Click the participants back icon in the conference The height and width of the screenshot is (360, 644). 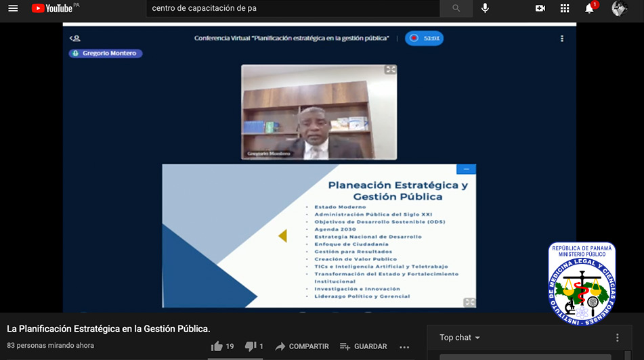click(74, 38)
